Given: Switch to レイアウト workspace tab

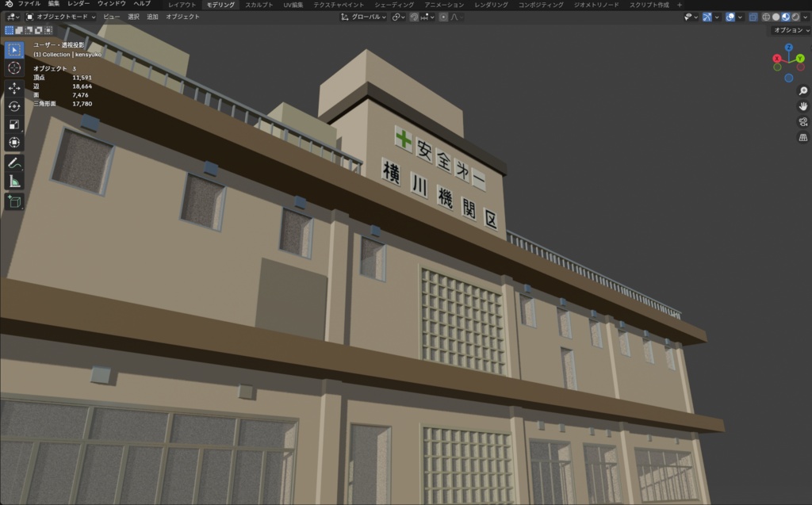Looking at the screenshot, I should [x=182, y=5].
